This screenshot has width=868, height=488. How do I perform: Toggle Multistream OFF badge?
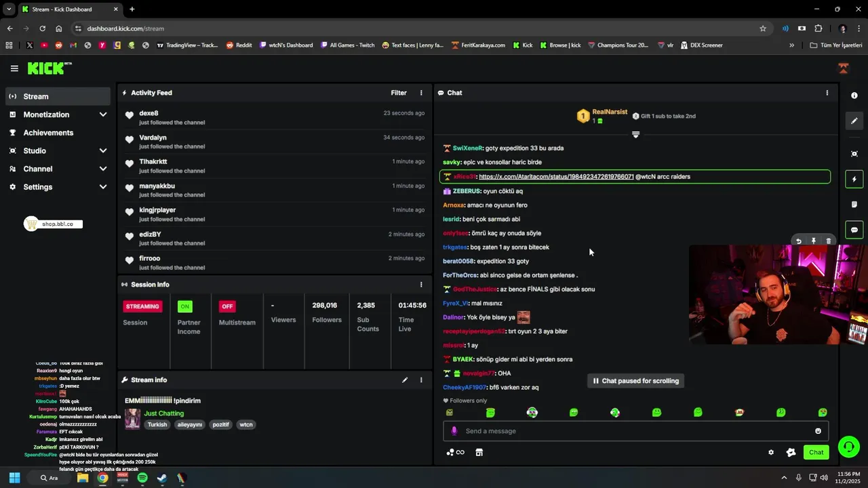tap(227, 306)
